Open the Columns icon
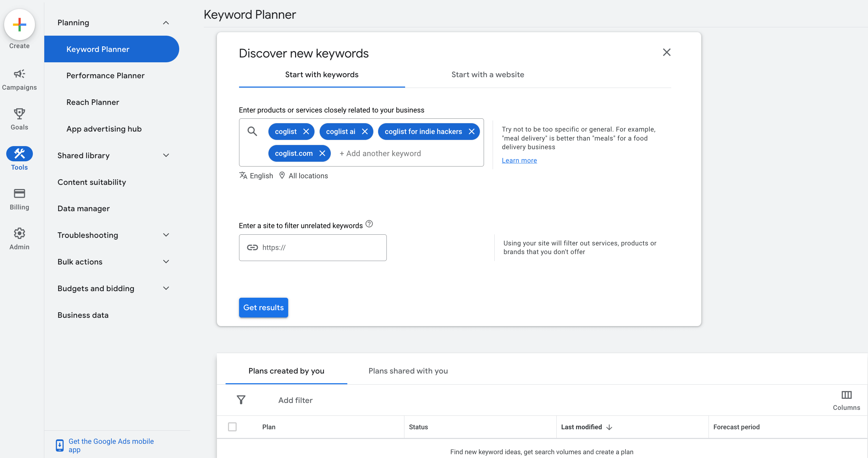Viewport: 868px width, 458px height. tap(847, 395)
